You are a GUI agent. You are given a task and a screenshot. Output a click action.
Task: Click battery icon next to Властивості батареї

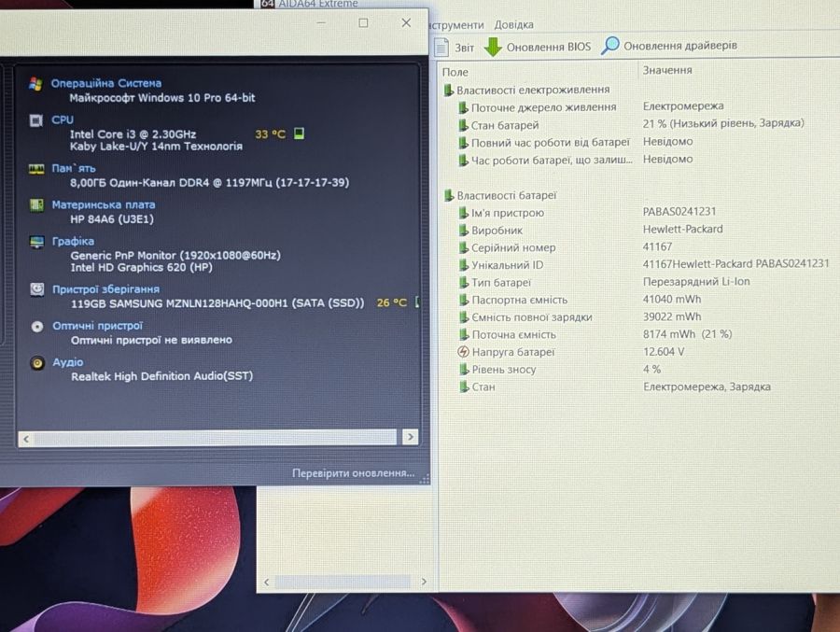449,196
